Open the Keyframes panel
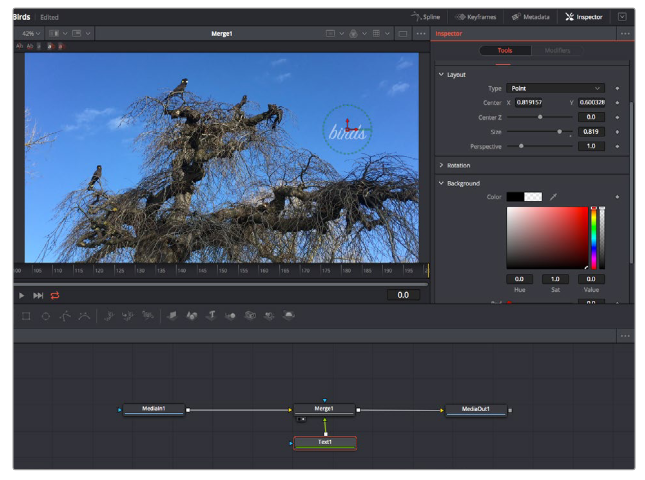Image resolution: width=645 pixels, height=480 pixels. (x=475, y=17)
